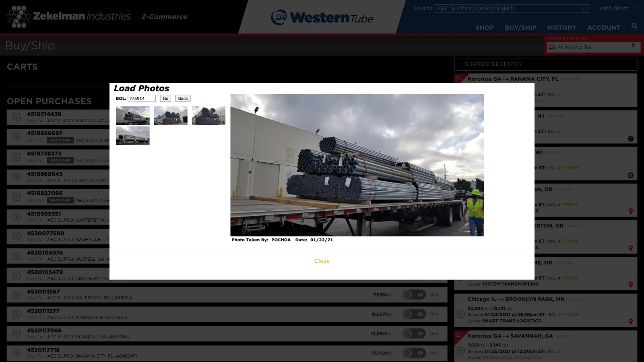Toggle visibility switch for order 4520117066
644x362 pixels.
[414, 333]
